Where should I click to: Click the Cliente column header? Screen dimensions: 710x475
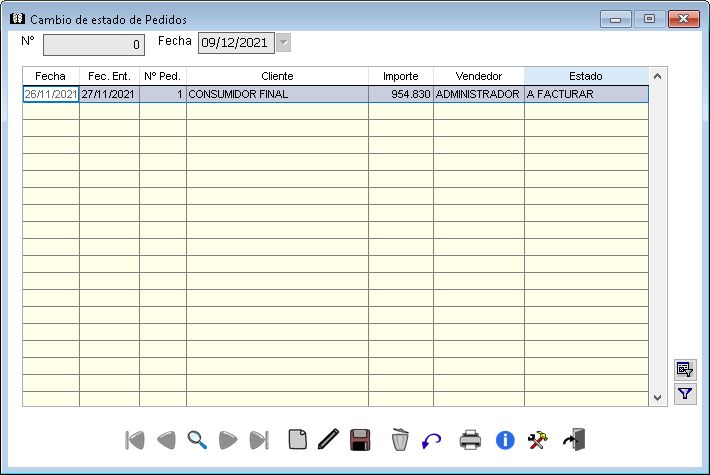(x=277, y=76)
